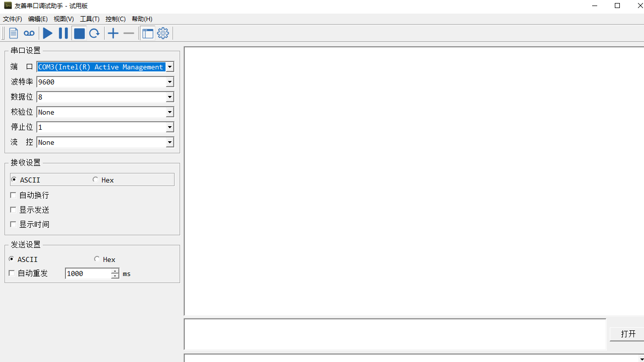644x362 pixels.
Task: Expand the 波特率 9600 dropdown
Action: [170, 82]
